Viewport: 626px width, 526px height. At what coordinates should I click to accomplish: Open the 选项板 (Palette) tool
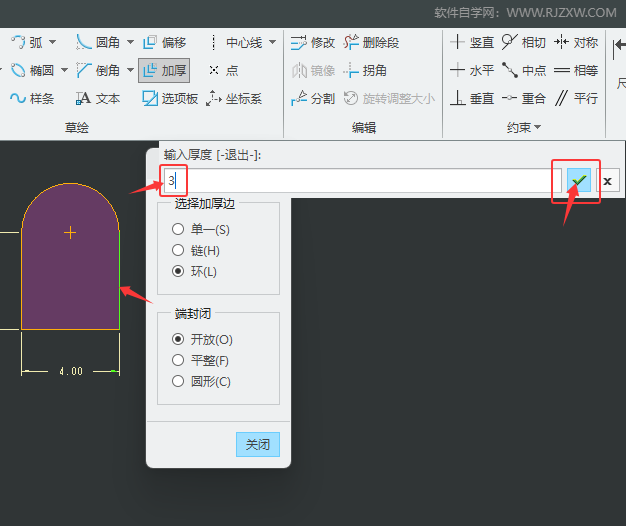point(170,98)
